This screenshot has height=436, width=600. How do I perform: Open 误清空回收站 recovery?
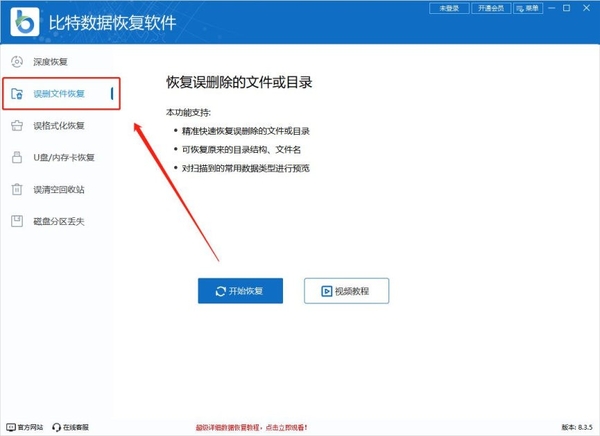pos(57,189)
